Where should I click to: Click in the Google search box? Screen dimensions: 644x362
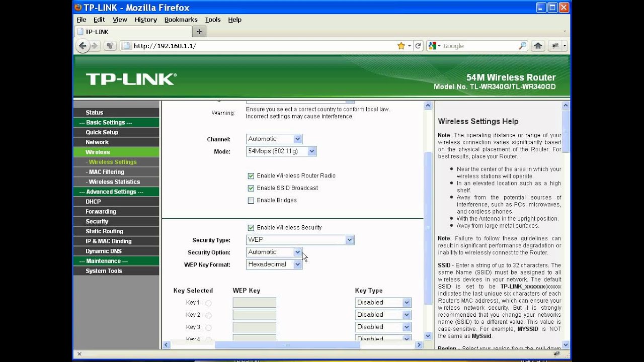coord(479,46)
